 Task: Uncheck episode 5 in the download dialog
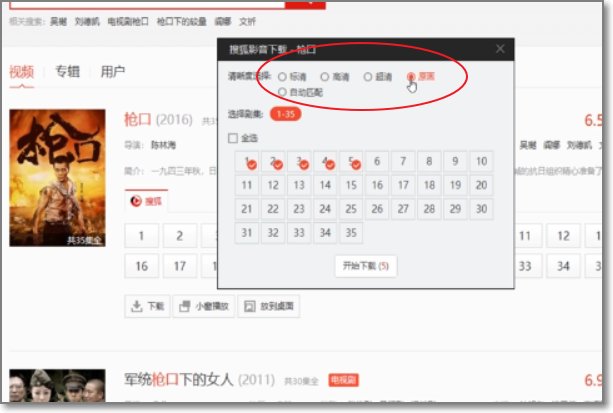point(351,161)
